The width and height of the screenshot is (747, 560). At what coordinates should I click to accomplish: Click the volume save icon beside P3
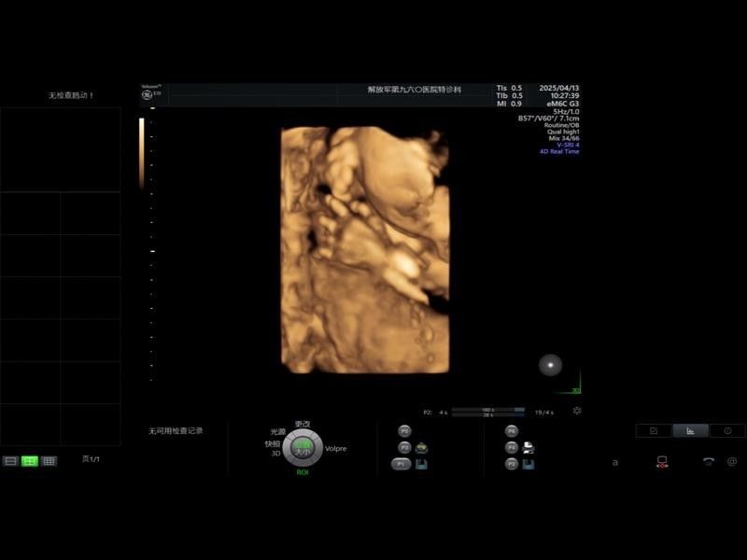click(x=422, y=448)
